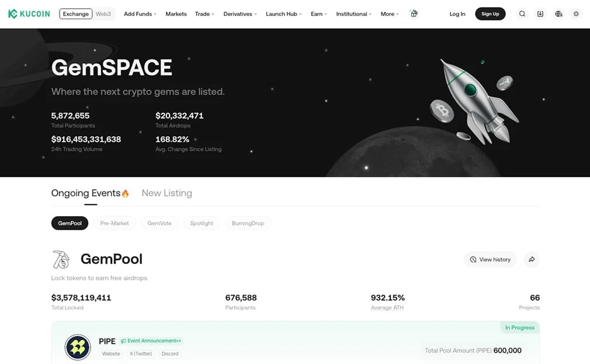
Task: Click the In Progress status badge
Action: (x=519, y=327)
